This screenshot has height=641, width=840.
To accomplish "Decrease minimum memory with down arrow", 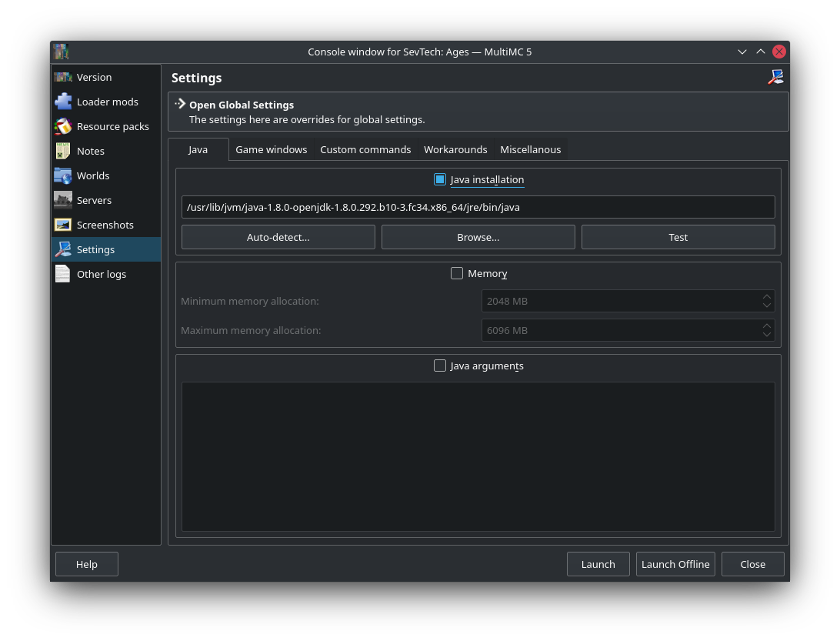I will pyautogui.click(x=767, y=305).
